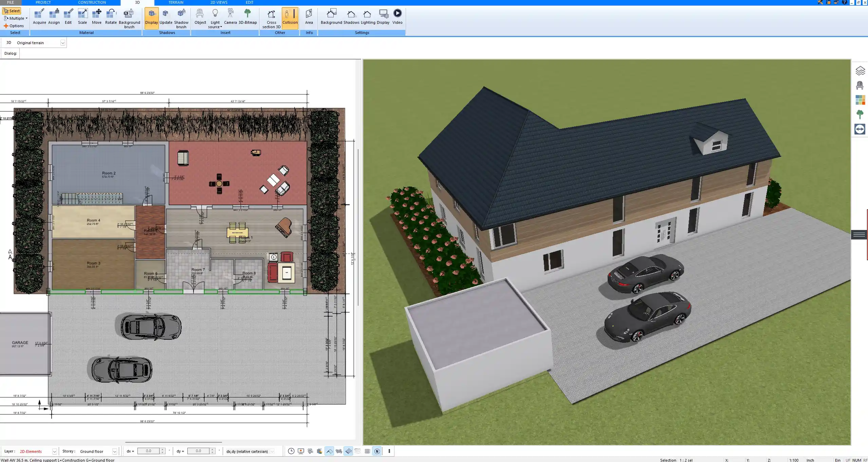Click the monitor presentation icon in bottom toolbar
Viewport: 868px width, 462px height.
coord(301,451)
